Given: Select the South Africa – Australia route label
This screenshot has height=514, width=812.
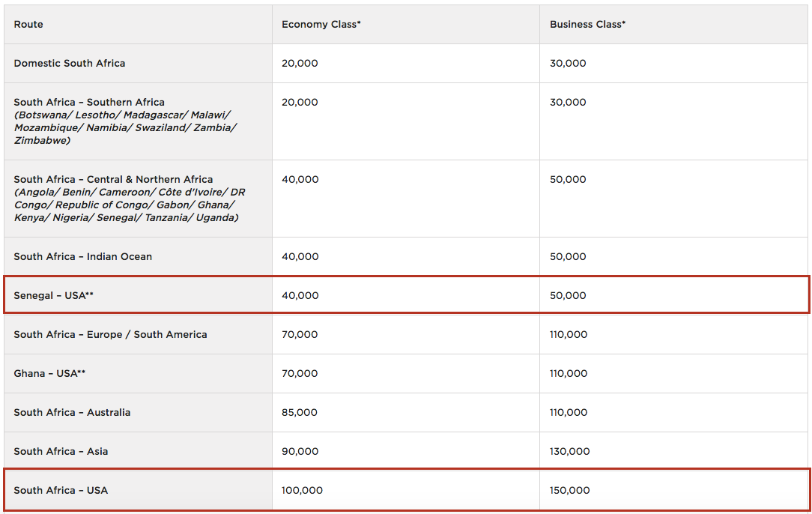Looking at the screenshot, I should (x=72, y=413).
